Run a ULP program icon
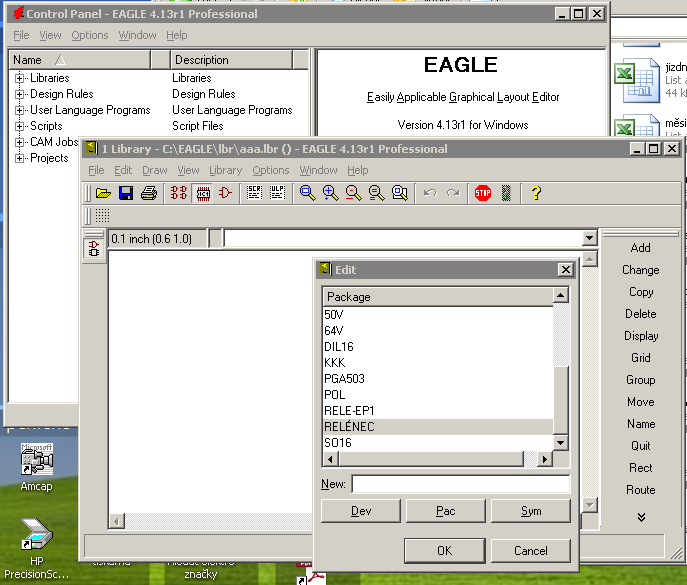687x585 pixels. point(277,193)
